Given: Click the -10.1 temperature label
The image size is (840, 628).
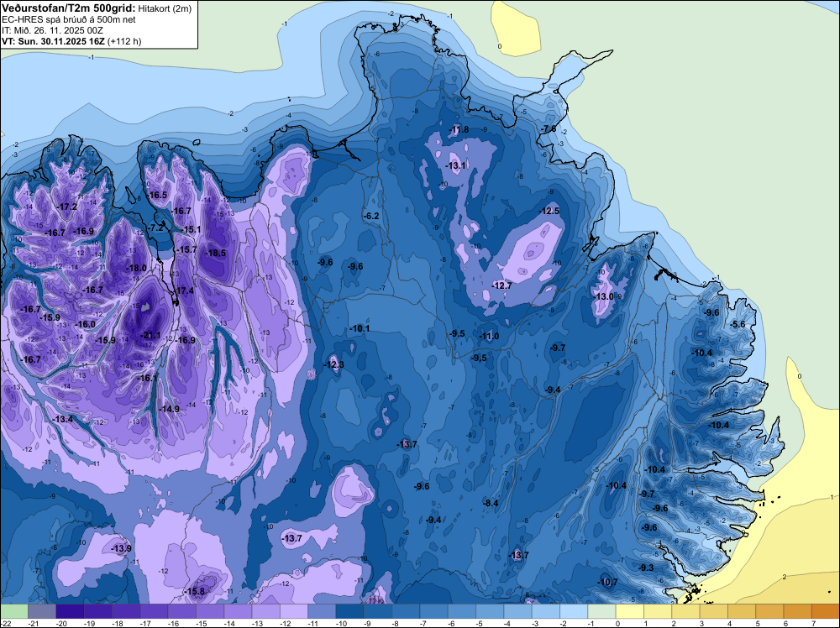Looking at the screenshot, I should coord(360,328).
